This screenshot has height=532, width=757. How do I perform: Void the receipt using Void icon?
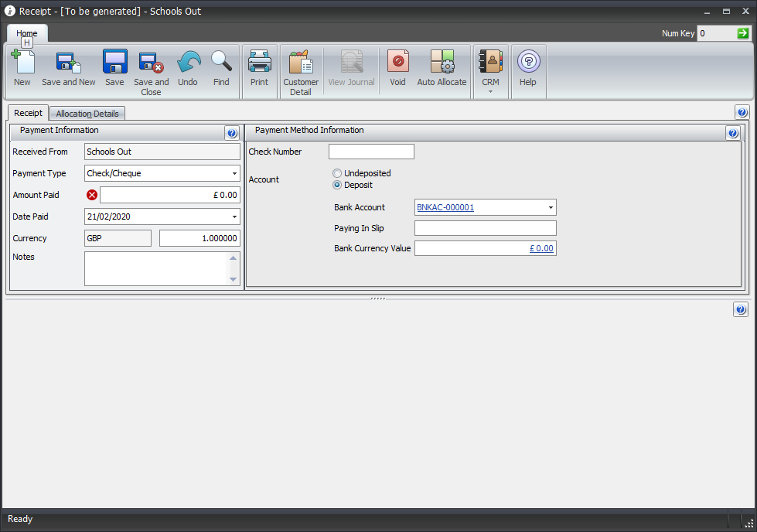point(397,63)
